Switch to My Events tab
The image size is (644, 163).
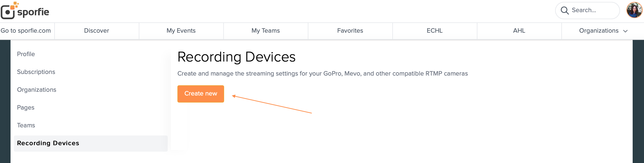click(x=181, y=31)
